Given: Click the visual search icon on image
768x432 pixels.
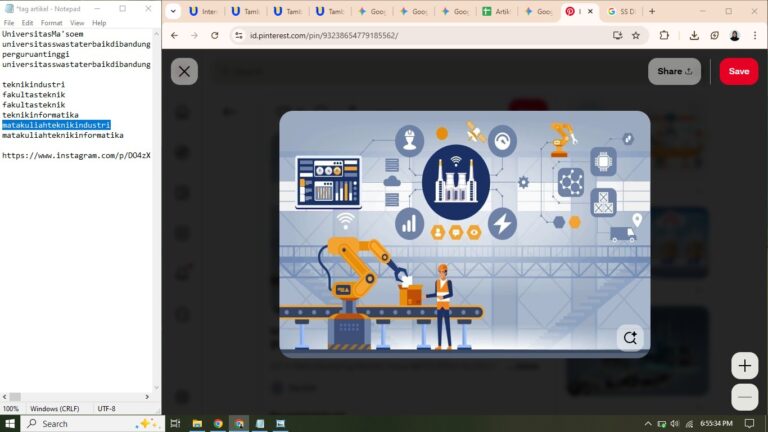Looking at the screenshot, I should pos(629,337).
